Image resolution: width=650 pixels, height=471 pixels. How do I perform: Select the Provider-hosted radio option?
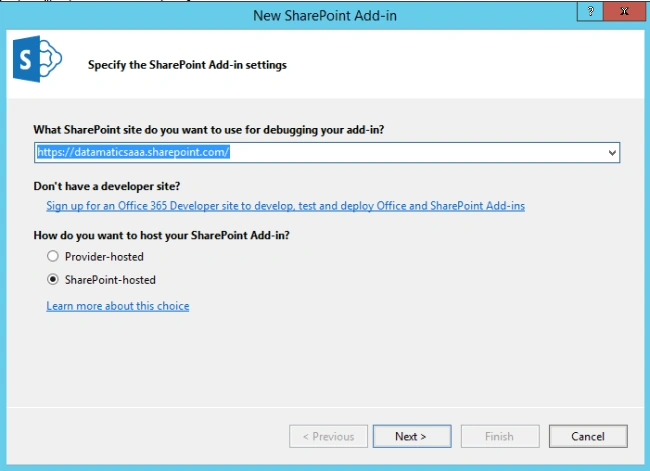[x=53, y=256]
